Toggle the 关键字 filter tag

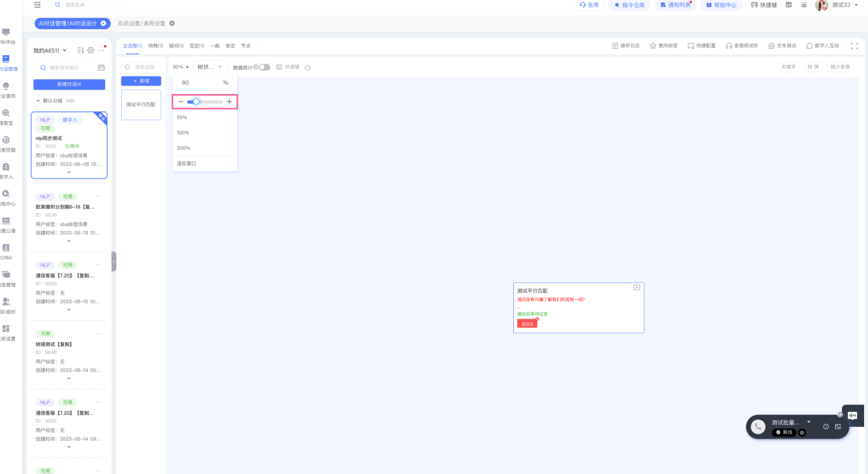[788, 67]
